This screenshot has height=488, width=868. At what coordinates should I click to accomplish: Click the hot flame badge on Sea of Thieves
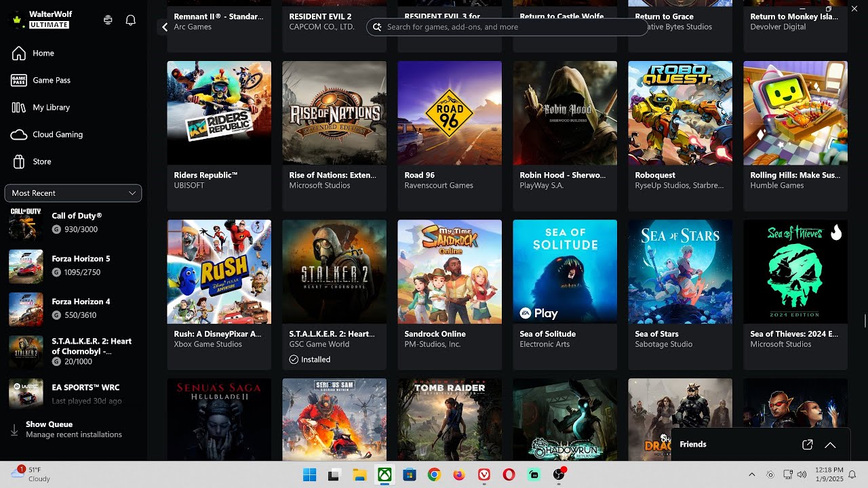[x=836, y=232]
